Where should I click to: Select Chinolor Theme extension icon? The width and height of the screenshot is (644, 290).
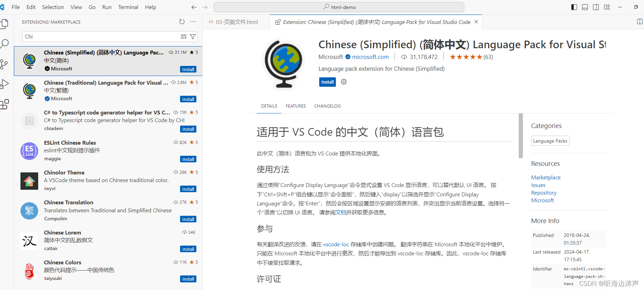29,181
